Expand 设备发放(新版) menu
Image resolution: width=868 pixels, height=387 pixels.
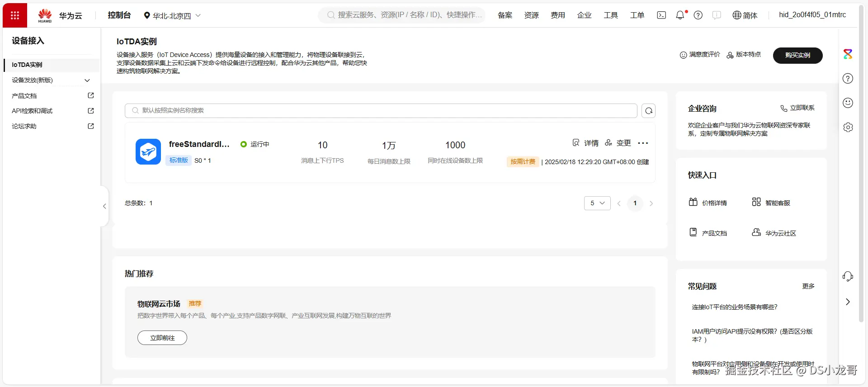point(51,80)
